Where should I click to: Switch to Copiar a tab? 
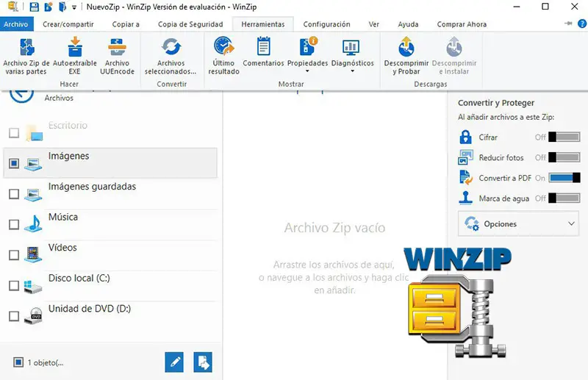[126, 24]
